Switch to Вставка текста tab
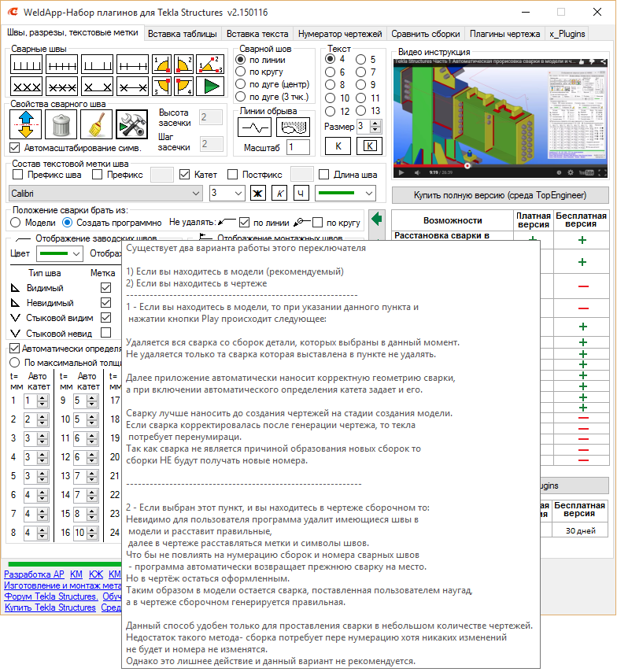The image size is (617, 672). point(257,34)
